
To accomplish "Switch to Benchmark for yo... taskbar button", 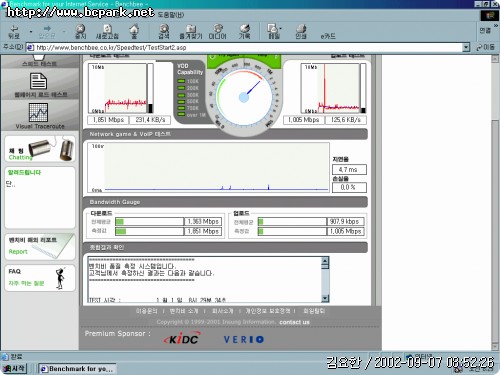I will (78, 369).
